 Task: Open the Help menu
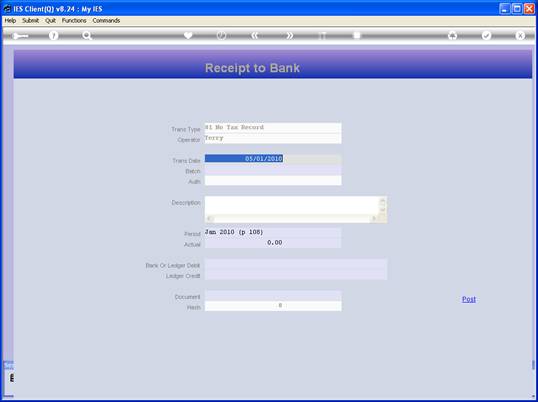click(10, 21)
